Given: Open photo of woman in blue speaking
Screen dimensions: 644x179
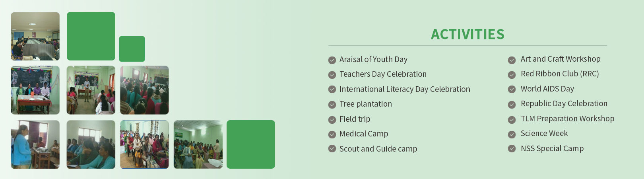Looking at the screenshot, I should pos(35,144).
